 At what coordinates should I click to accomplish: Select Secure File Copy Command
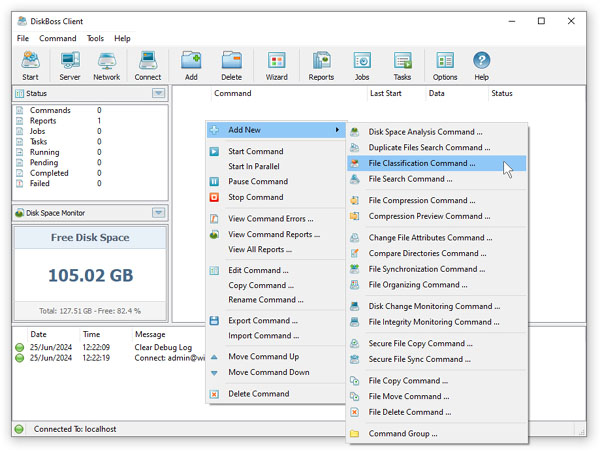(437, 343)
